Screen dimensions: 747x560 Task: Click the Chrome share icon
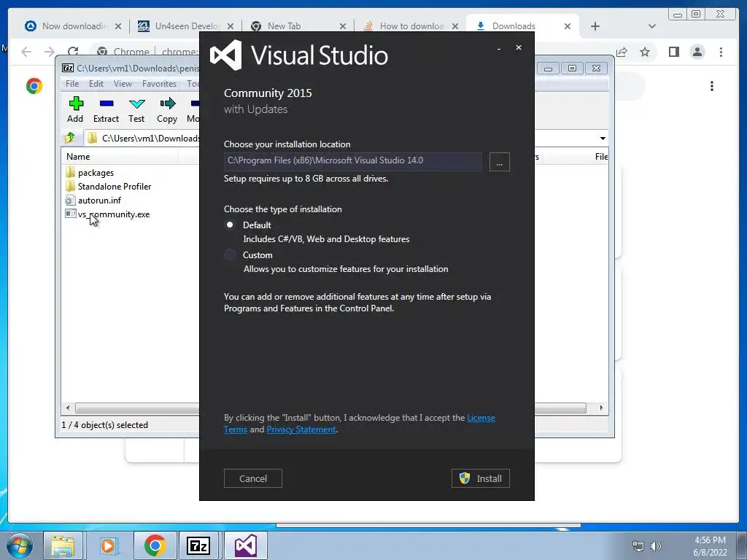(x=622, y=52)
